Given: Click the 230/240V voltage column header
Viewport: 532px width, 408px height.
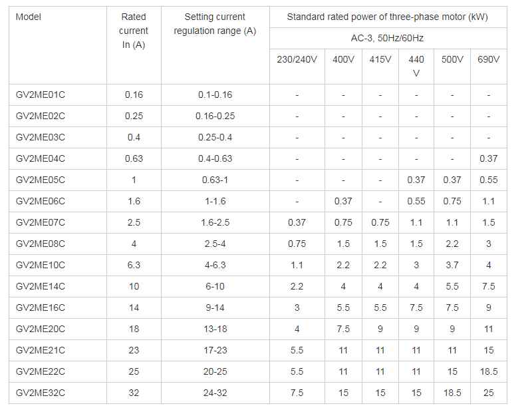Looking at the screenshot, I should click(x=297, y=59).
